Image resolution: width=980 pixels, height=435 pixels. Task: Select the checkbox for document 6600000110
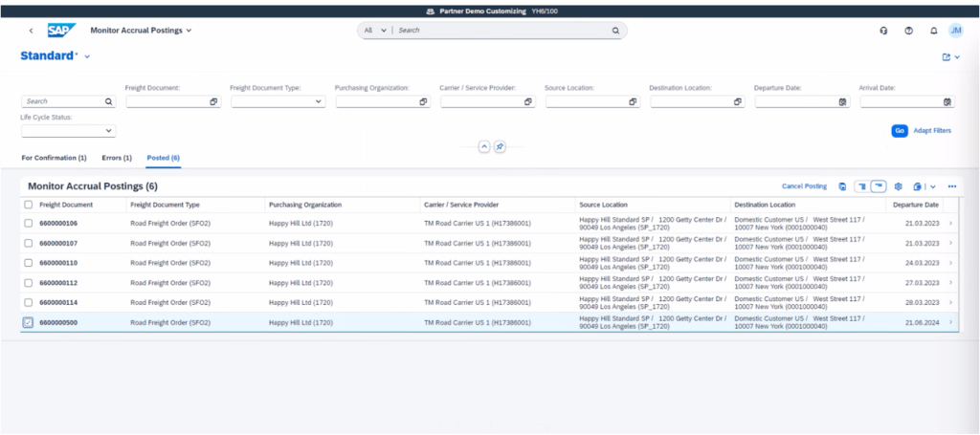28,263
